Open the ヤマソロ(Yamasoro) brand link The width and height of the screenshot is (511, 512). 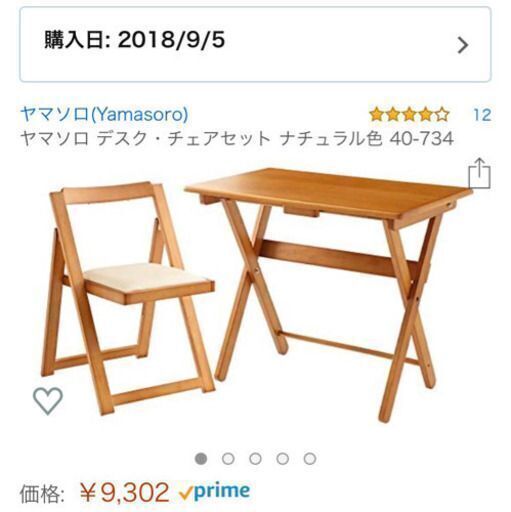pos(104,114)
